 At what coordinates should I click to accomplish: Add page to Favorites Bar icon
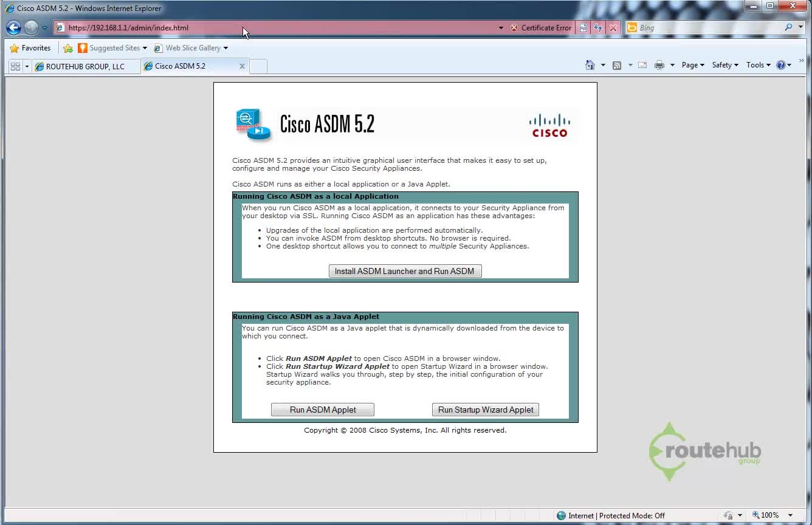click(68, 48)
